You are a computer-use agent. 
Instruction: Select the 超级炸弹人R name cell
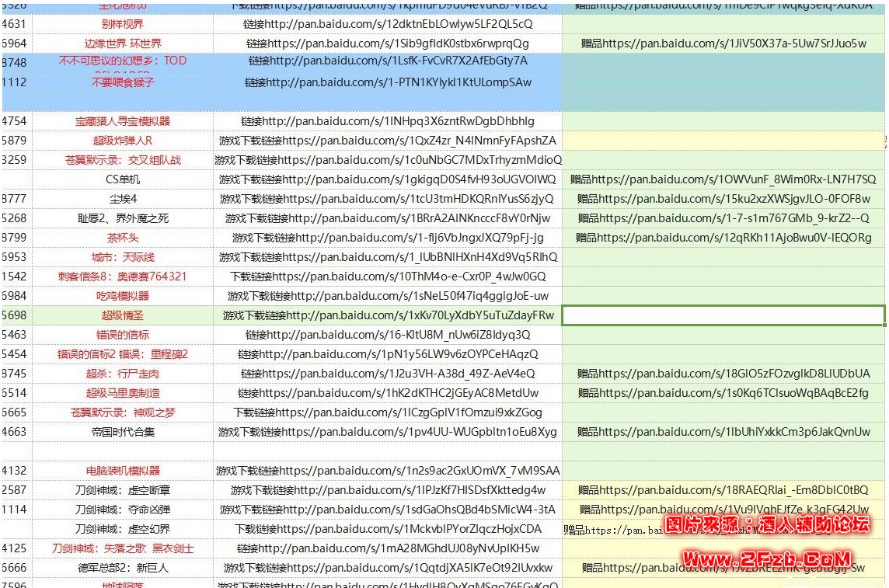(x=123, y=141)
